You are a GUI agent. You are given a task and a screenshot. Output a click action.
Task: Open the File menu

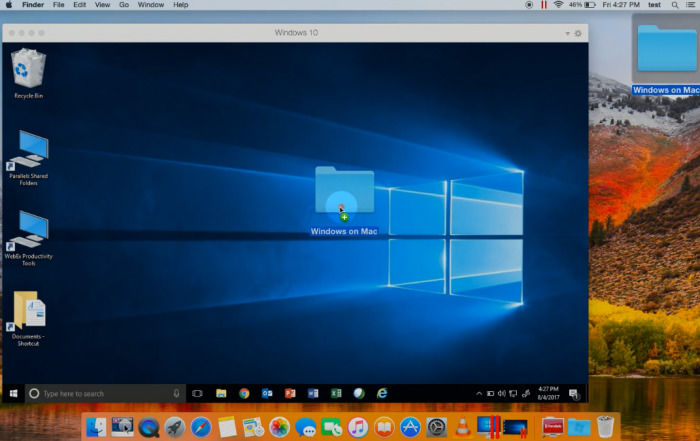coord(58,5)
